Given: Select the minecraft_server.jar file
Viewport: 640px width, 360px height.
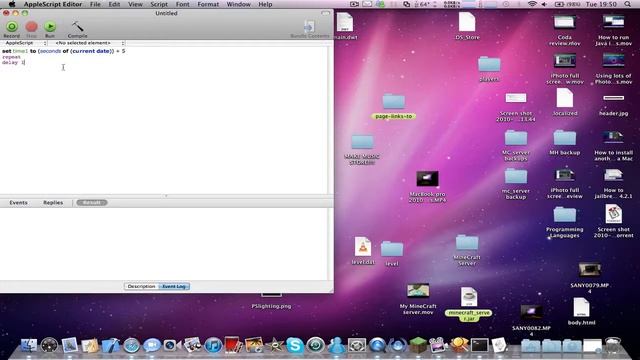Looking at the screenshot, I should pos(469,303).
